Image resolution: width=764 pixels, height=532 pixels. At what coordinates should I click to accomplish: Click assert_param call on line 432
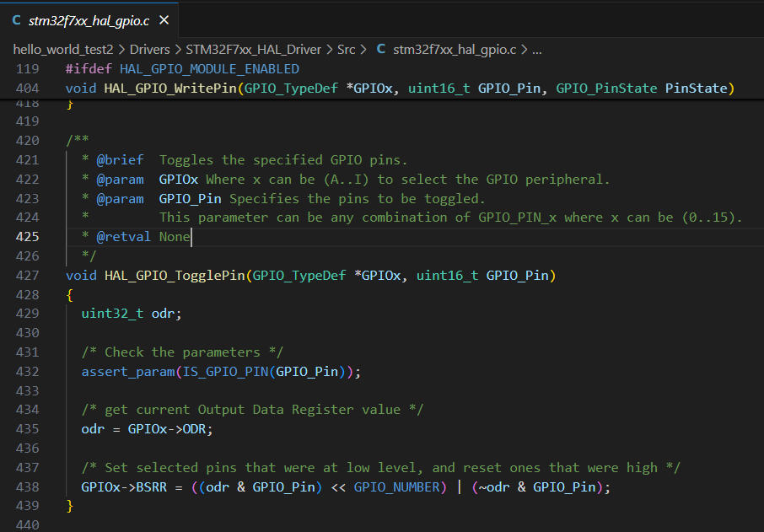[x=128, y=372]
